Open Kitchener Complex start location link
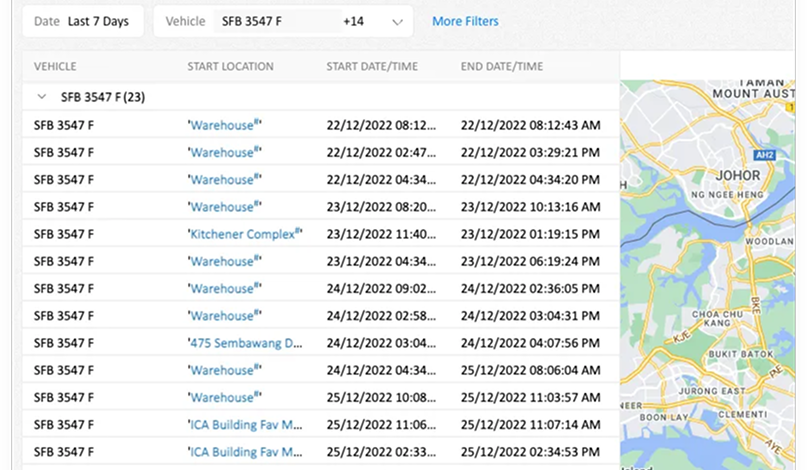This screenshot has width=807, height=470. [x=242, y=234]
